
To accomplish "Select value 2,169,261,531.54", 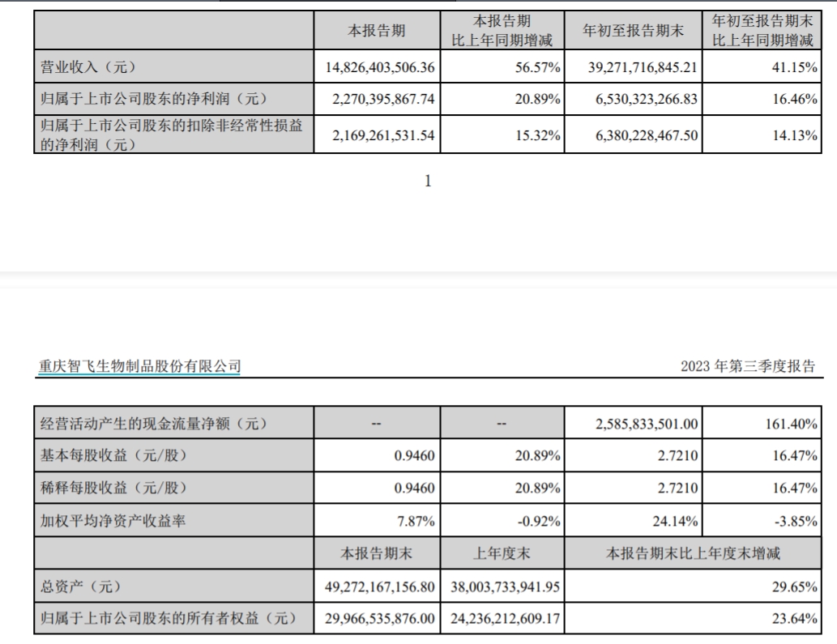I will (x=383, y=135).
